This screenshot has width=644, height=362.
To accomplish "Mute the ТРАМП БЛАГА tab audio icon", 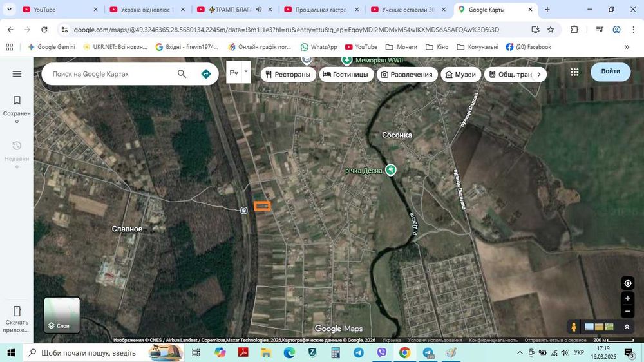I will point(259,10).
